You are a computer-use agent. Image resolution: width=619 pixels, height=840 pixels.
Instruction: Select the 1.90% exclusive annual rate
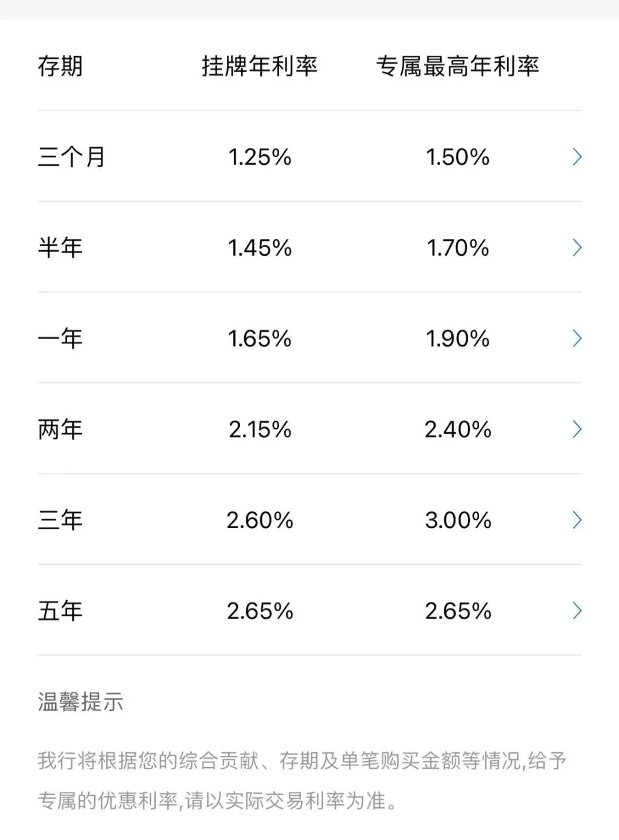pyautogui.click(x=460, y=338)
